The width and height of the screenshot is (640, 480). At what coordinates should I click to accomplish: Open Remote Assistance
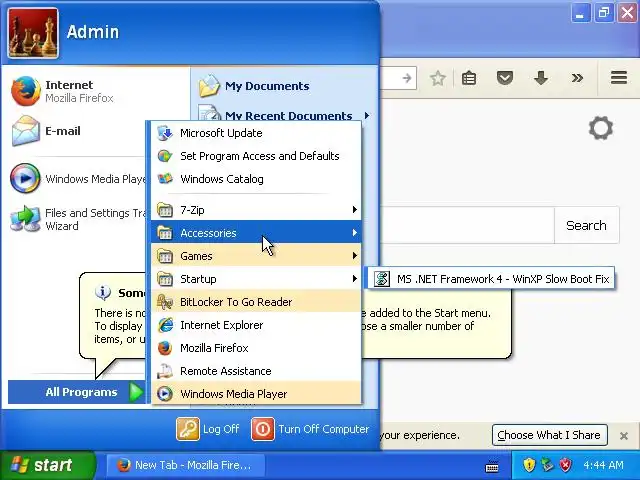(256, 371)
